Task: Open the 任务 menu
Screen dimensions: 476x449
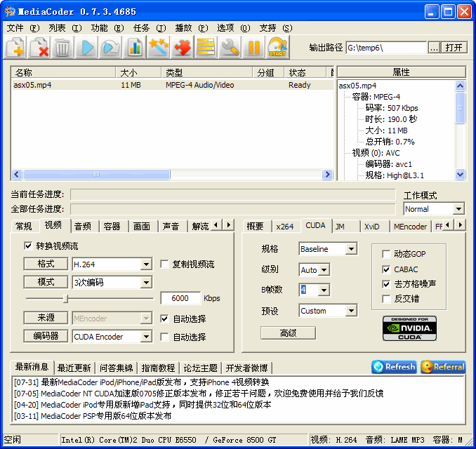Action: 150,28
